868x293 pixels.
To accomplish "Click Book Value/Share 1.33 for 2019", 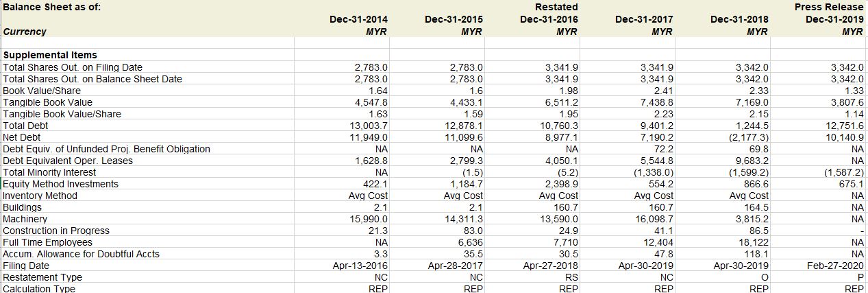I will [854, 91].
